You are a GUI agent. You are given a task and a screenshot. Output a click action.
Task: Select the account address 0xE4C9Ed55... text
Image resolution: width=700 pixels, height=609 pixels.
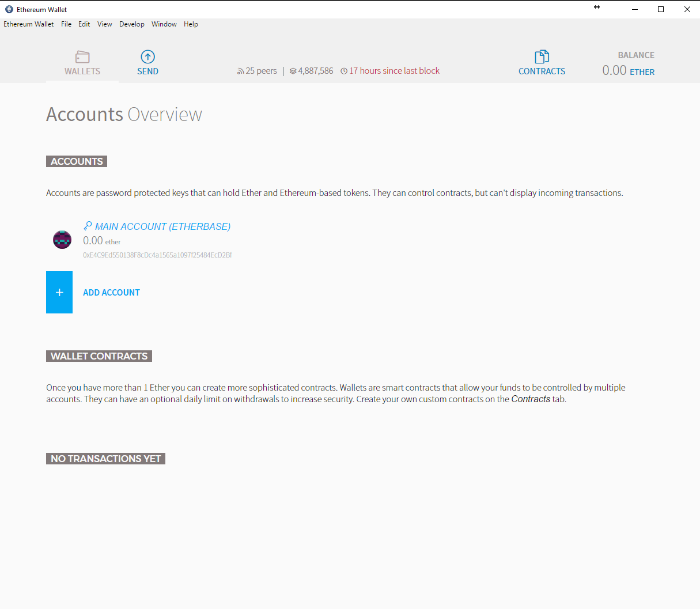pyautogui.click(x=157, y=255)
